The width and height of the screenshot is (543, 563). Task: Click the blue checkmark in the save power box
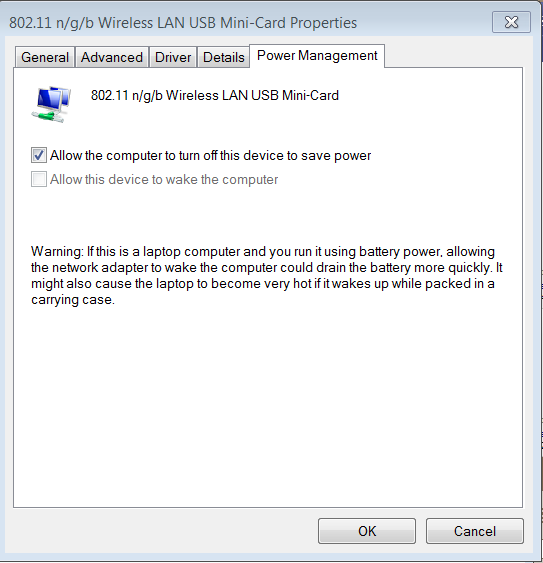39,155
